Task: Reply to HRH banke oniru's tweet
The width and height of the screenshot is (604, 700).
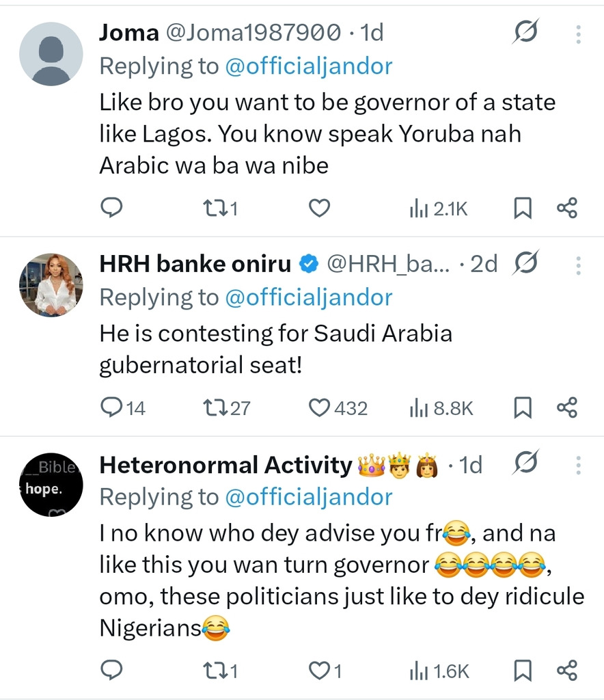Action: pyautogui.click(x=111, y=408)
